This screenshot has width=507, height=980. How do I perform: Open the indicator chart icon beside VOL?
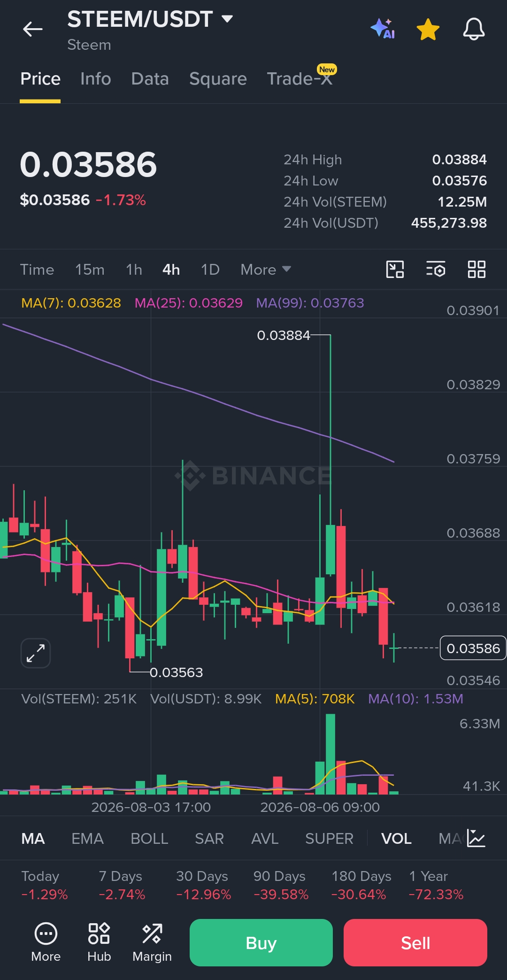coord(476,838)
